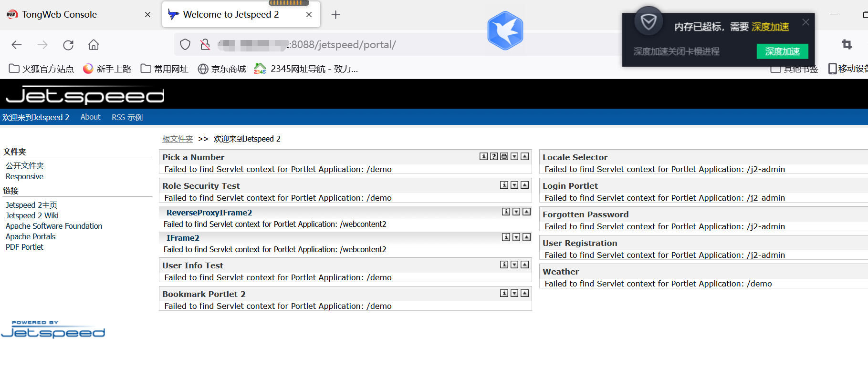Click the Jetspeed header logo

(x=85, y=95)
